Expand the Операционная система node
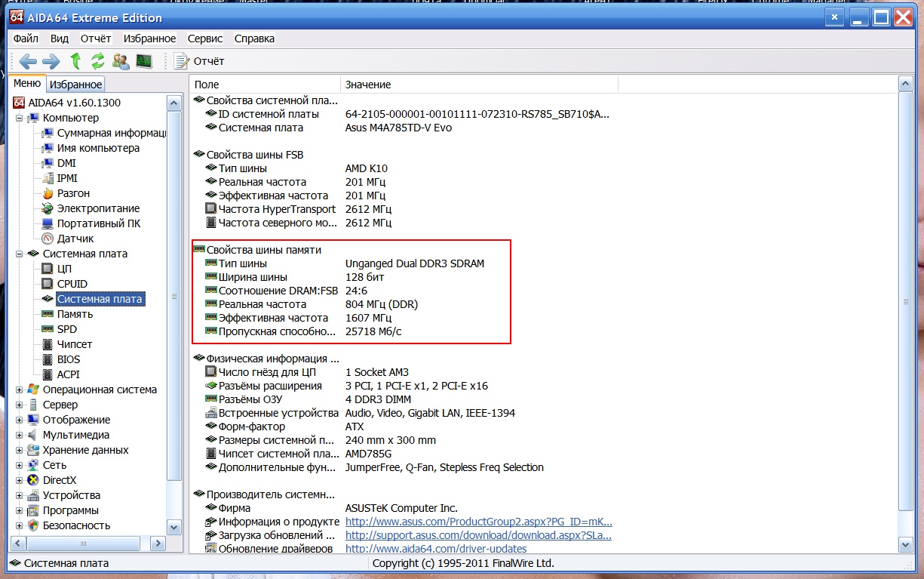Screen dimensions: 924x579 coord(20,390)
